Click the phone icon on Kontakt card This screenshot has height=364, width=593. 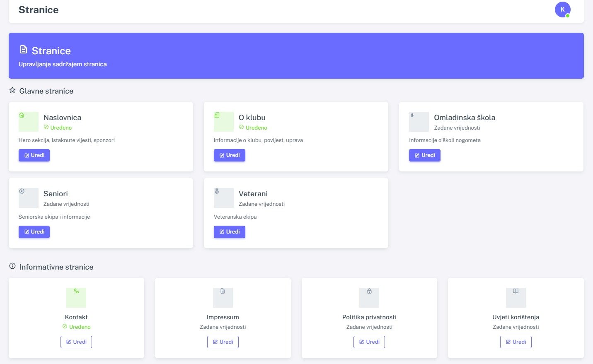tap(76, 291)
